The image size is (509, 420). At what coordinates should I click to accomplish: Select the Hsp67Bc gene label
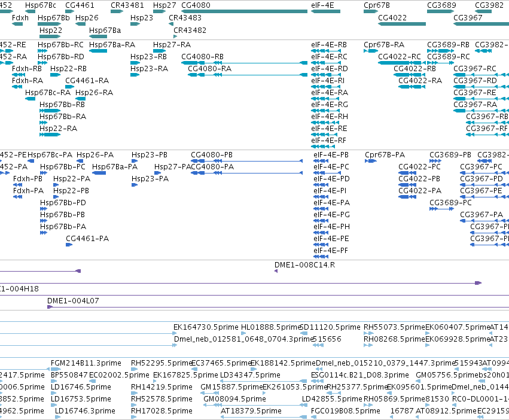[41, 5]
